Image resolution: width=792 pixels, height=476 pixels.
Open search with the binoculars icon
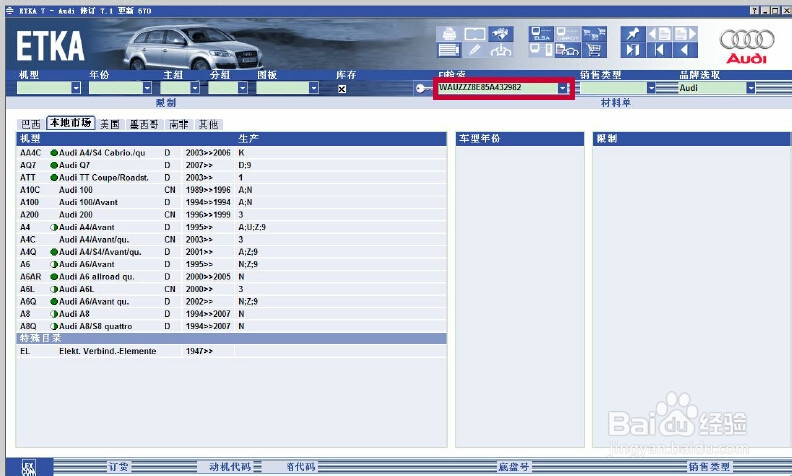pyautogui.click(x=501, y=34)
